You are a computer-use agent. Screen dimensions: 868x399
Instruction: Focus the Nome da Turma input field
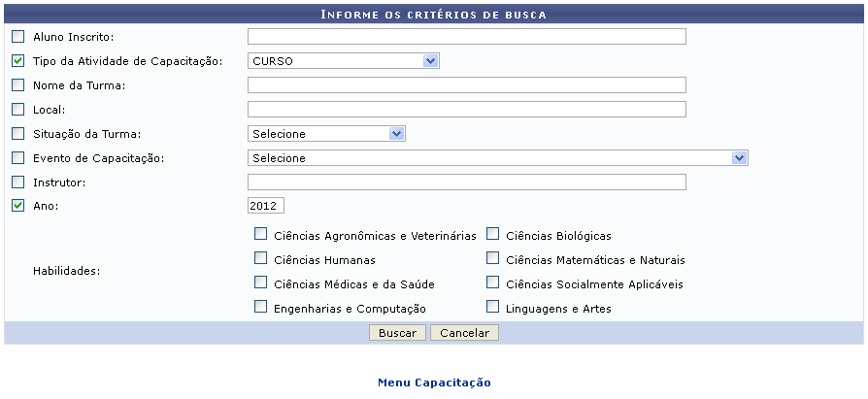tap(466, 85)
